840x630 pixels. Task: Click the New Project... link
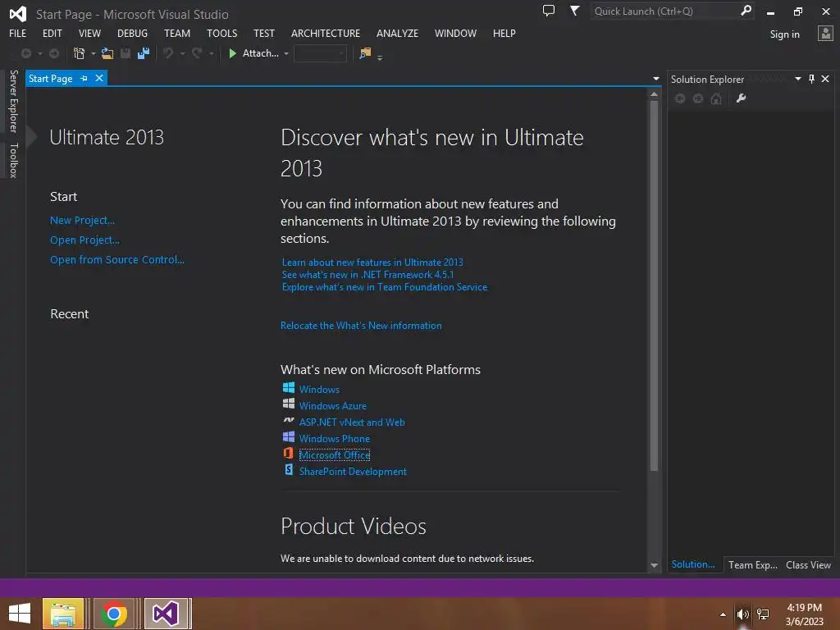point(83,220)
